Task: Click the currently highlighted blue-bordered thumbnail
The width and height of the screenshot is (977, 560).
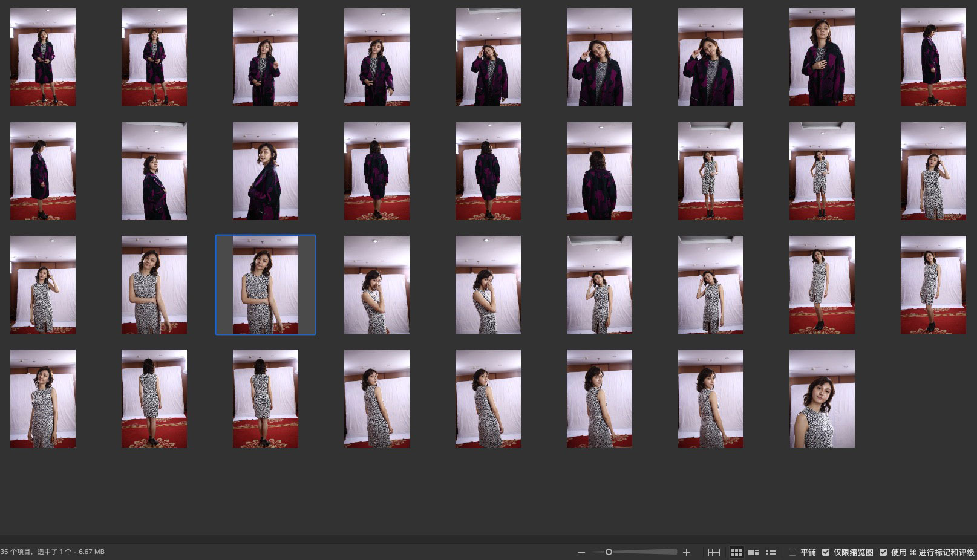Action: (266, 285)
